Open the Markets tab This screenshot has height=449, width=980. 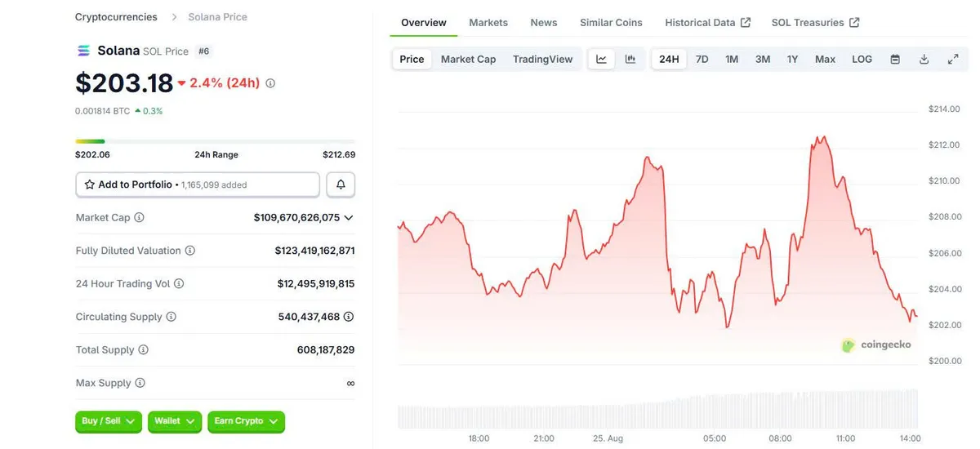pos(488,23)
